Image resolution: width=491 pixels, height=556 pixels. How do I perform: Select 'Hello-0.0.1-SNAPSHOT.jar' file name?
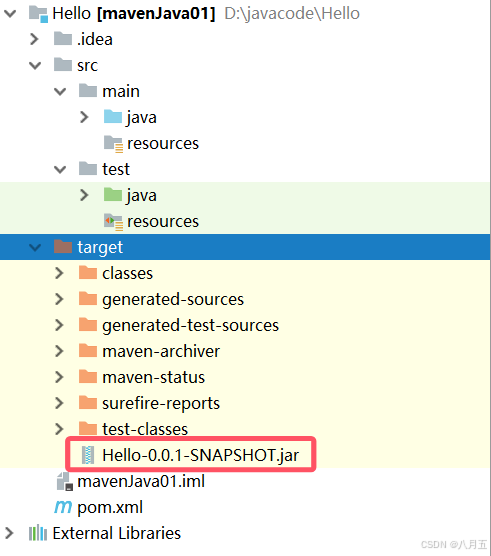(201, 456)
